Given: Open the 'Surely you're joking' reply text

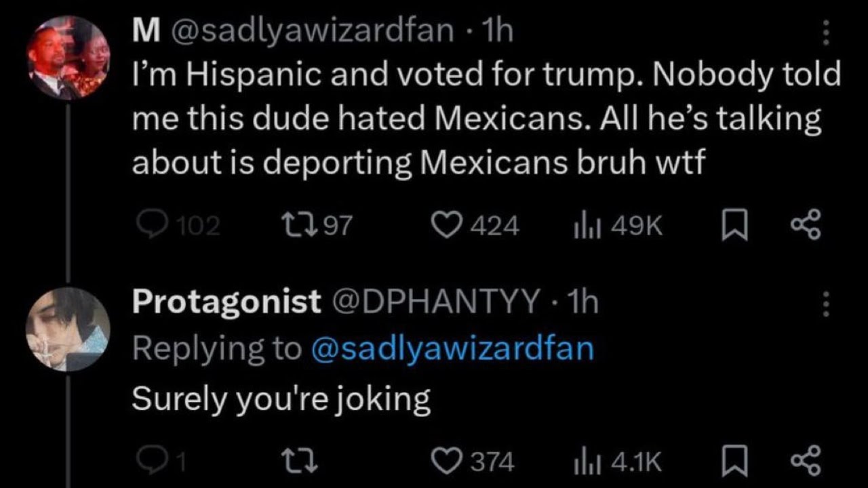Looking at the screenshot, I should click(281, 398).
